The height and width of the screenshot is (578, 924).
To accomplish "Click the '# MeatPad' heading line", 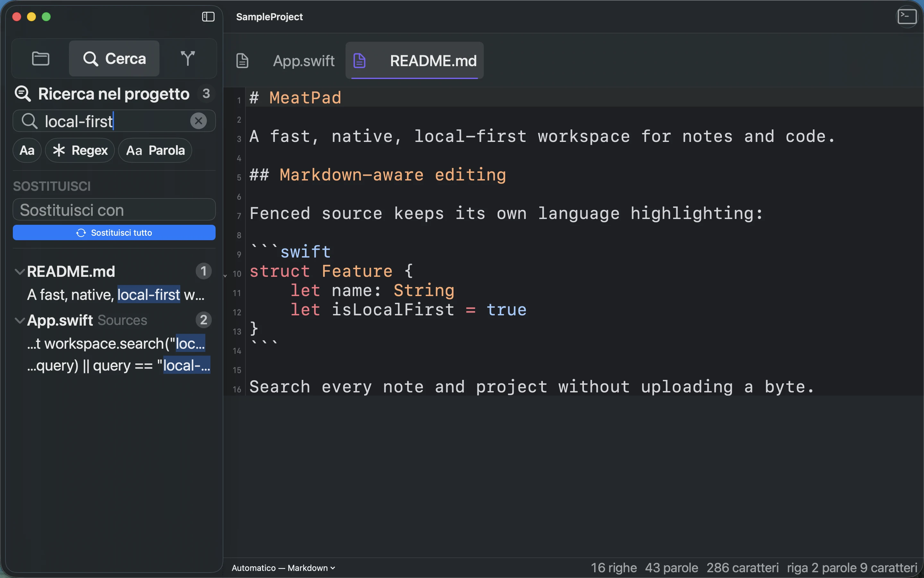I will point(295,98).
